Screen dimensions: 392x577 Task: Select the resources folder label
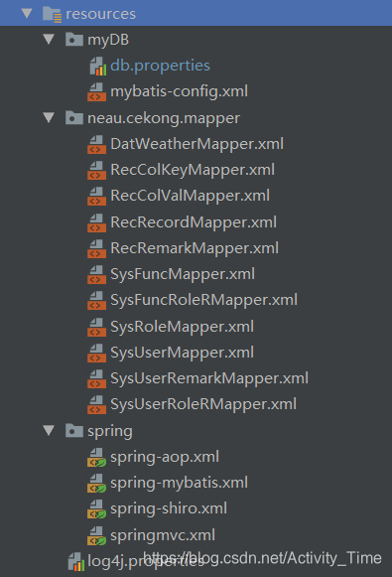point(101,14)
